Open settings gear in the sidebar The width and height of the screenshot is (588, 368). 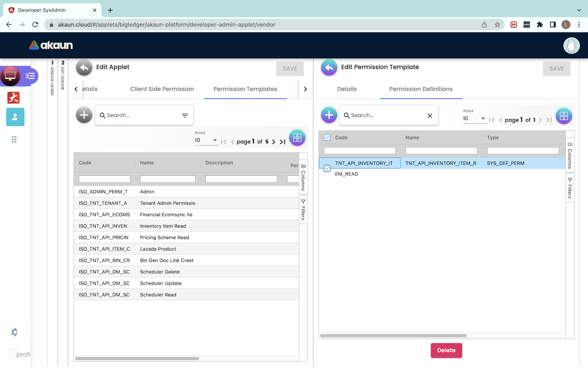click(x=14, y=332)
